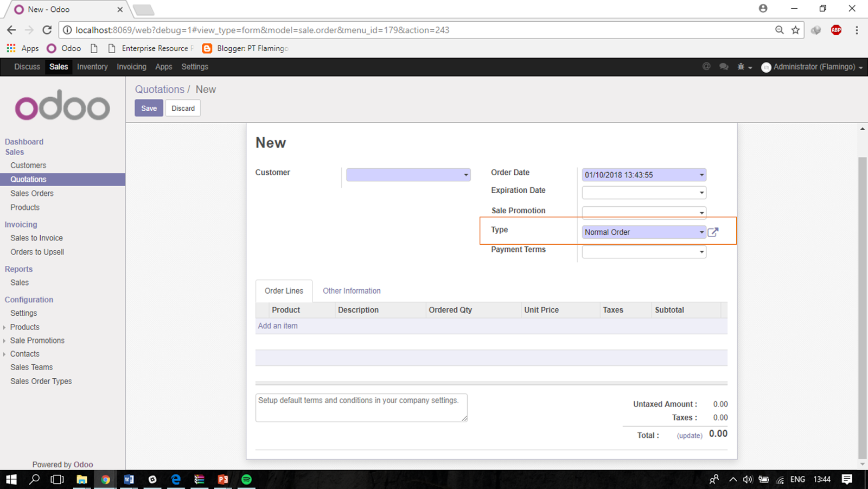Open the Apps bookmarks grid icon
Screen dimensions: 868x489
click(x=11, y=48)
